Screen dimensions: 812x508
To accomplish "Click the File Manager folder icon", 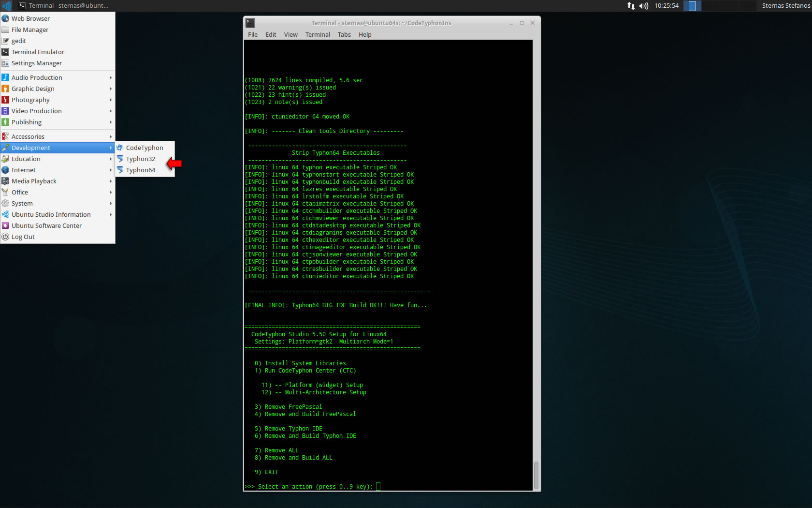I will [x=5, y=30].
